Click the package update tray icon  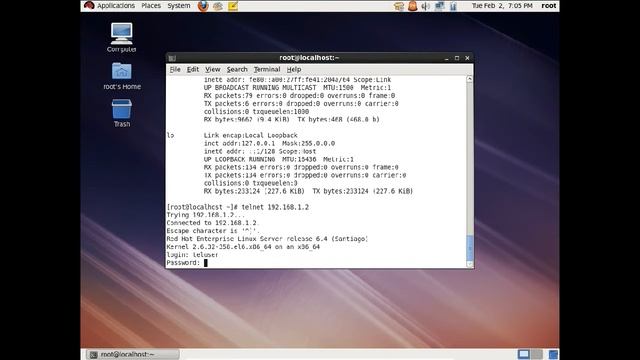399,6
